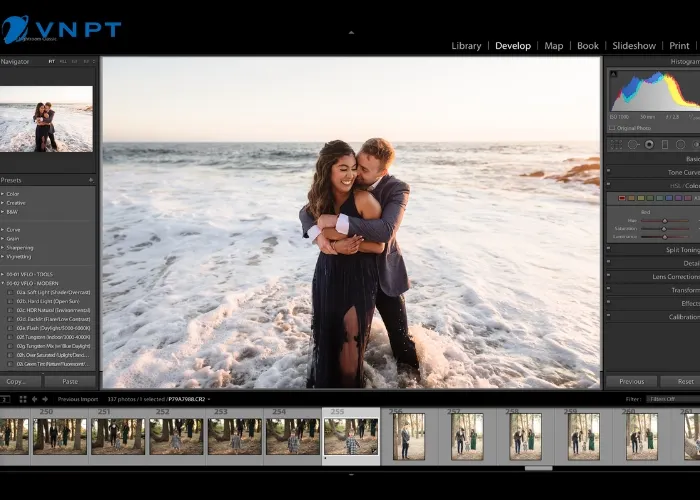Switch to the Book module
The image size is (700, 500).
(588, 46)
